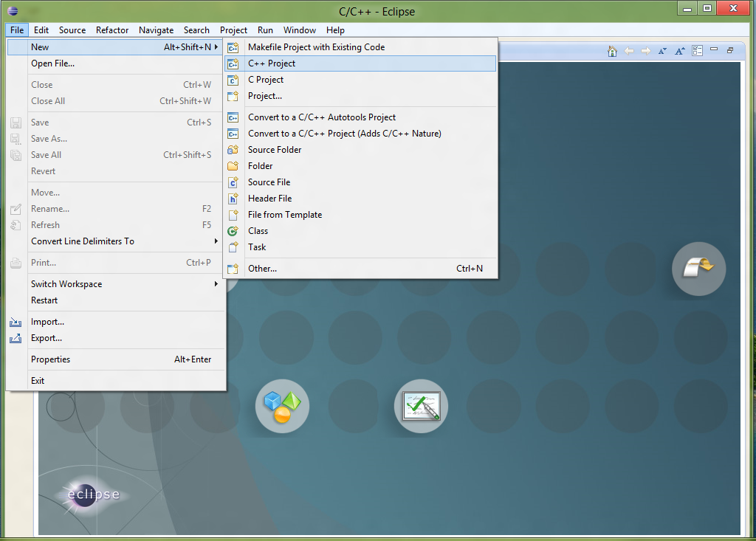Open Properties from the File menu

[x=116, y=359]
